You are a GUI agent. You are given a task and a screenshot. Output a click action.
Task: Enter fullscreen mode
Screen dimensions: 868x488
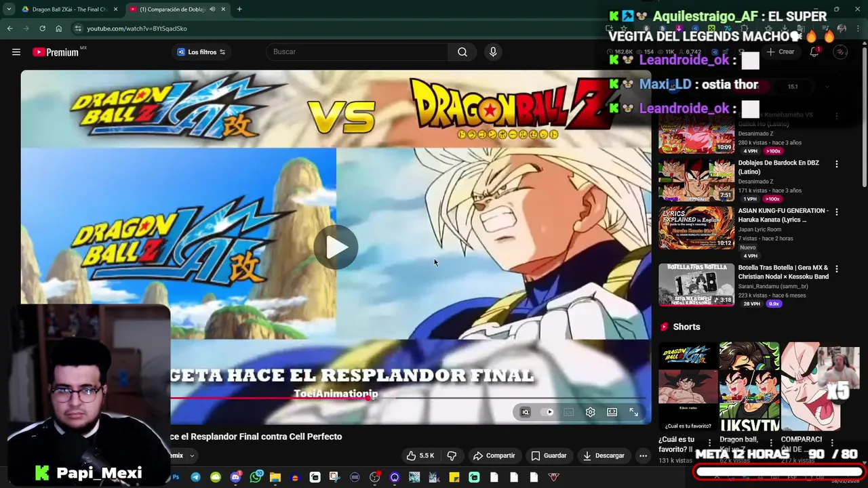point(633,412)
